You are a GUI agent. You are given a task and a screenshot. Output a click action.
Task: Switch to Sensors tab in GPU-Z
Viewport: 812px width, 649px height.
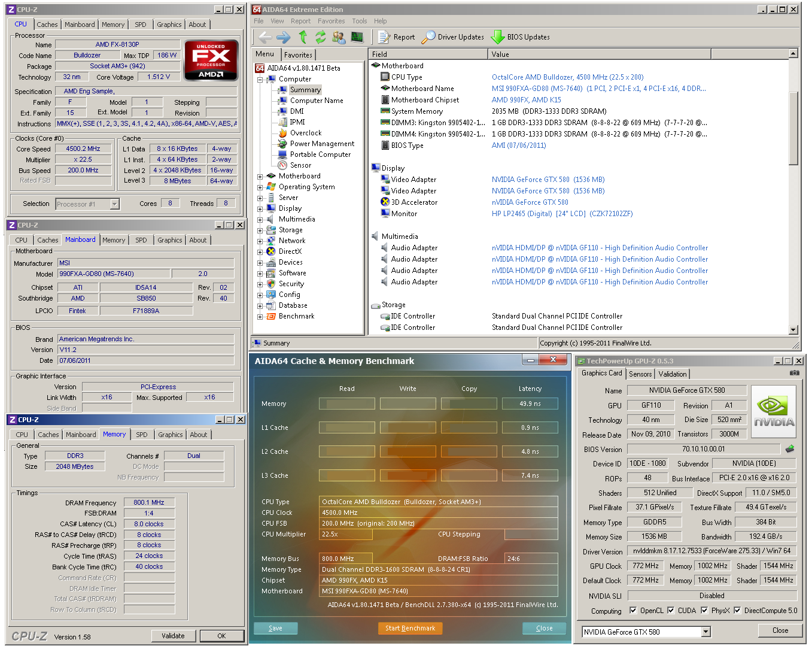pos(640,374)
